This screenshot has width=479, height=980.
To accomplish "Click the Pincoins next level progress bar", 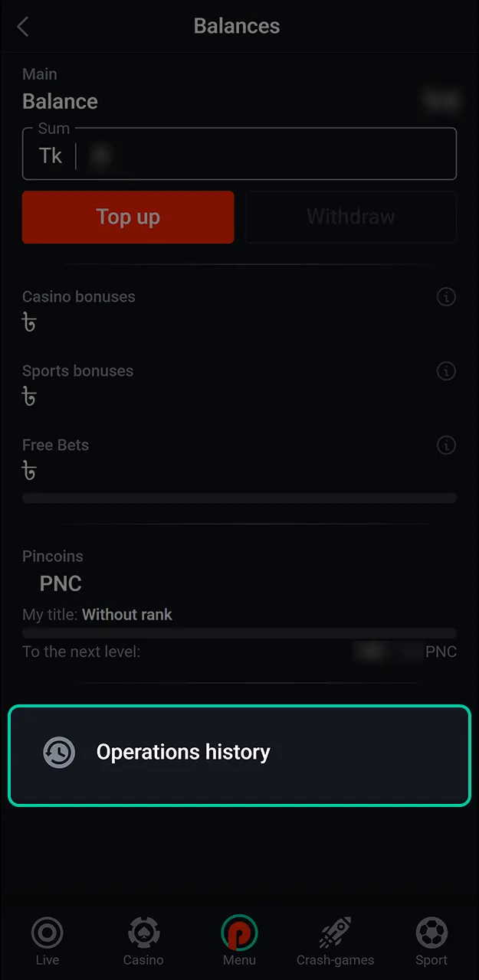I will (x=239, y=632).
